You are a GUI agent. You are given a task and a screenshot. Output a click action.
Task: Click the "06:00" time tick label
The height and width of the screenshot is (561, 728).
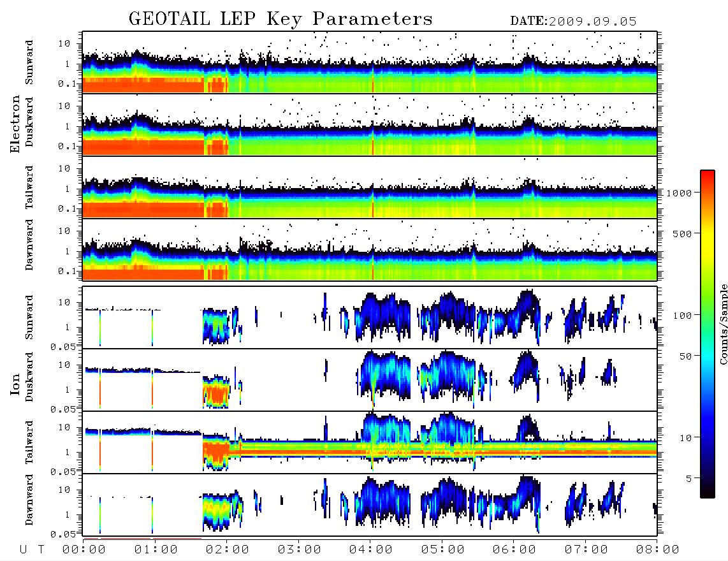514,550
